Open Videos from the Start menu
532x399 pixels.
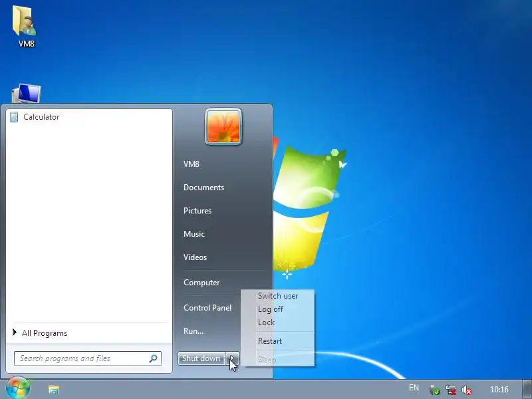tap(195, 257)
